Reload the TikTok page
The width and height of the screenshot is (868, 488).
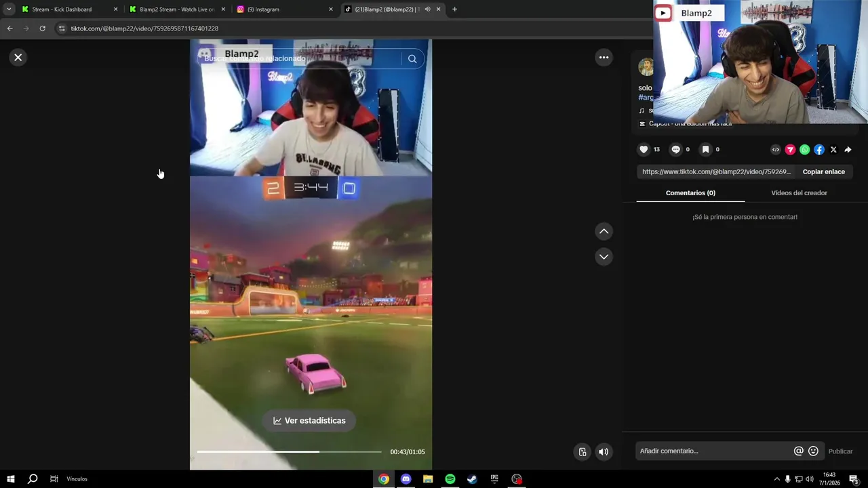(x=42, y=28)
